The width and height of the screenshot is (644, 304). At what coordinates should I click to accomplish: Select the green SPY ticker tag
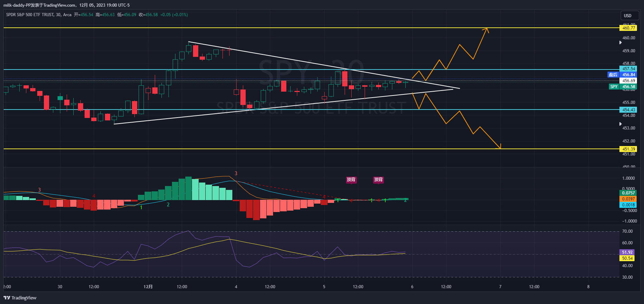(x=614, y=87)
